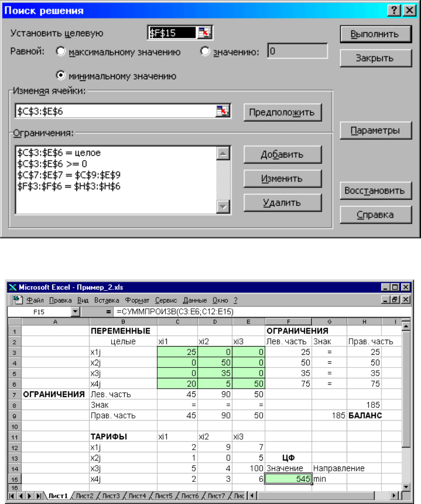Restore the workbook window inside Excel
This screenshot has height=504, width=421.
[395, 300]
